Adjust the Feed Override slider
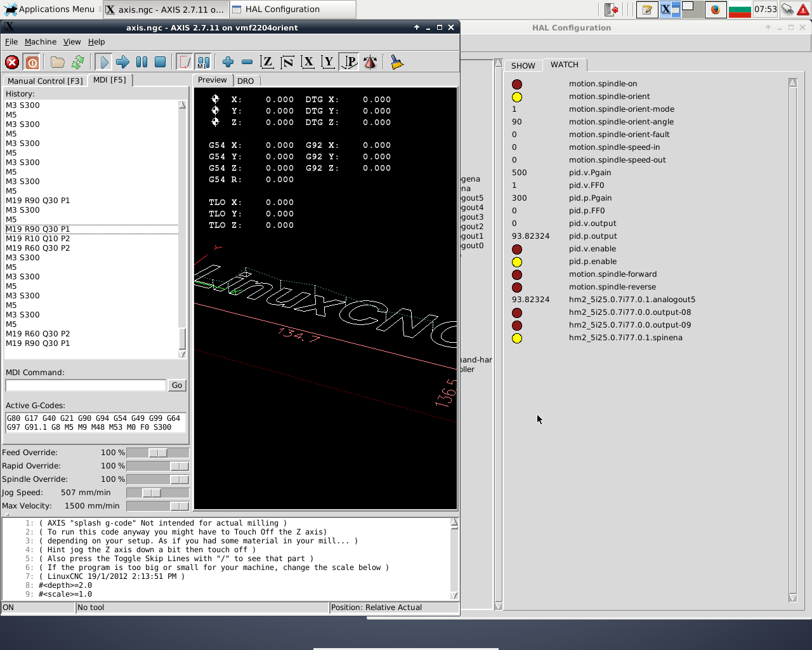The width and height of the screenshot is (812, 650). 158,453
